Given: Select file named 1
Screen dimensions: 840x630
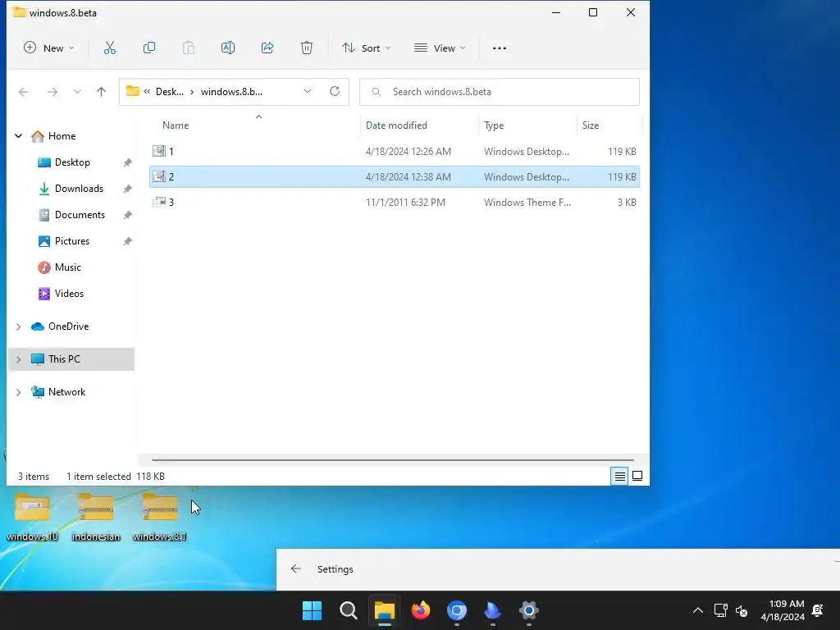Looking at the screenshot, I should [395, 152].
